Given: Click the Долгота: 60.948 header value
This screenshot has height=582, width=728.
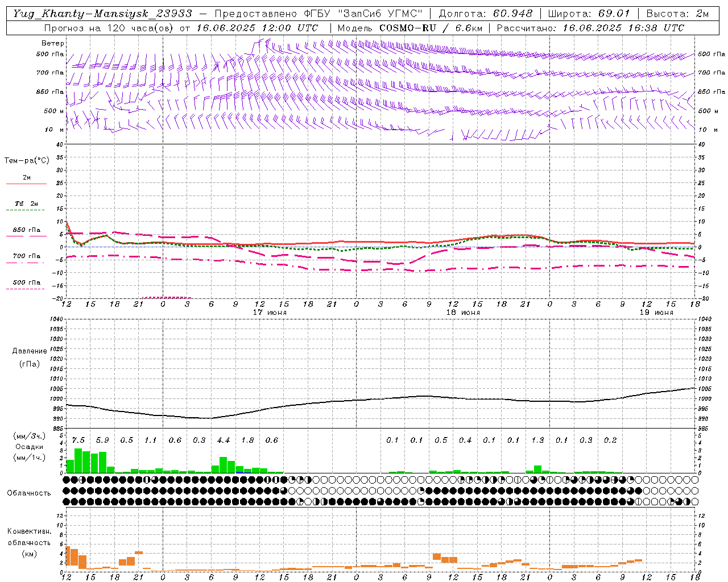Looking at the screenshot, I should (486, 14).
